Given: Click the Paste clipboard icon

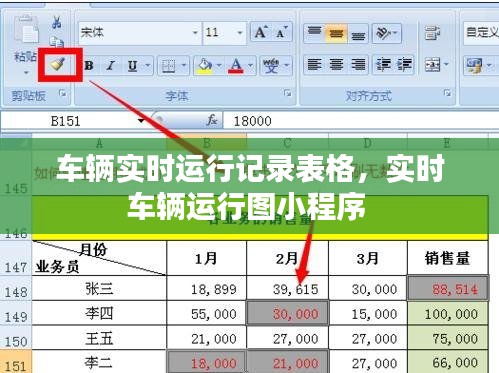Looking at the screenshot, I should (27, 31).
